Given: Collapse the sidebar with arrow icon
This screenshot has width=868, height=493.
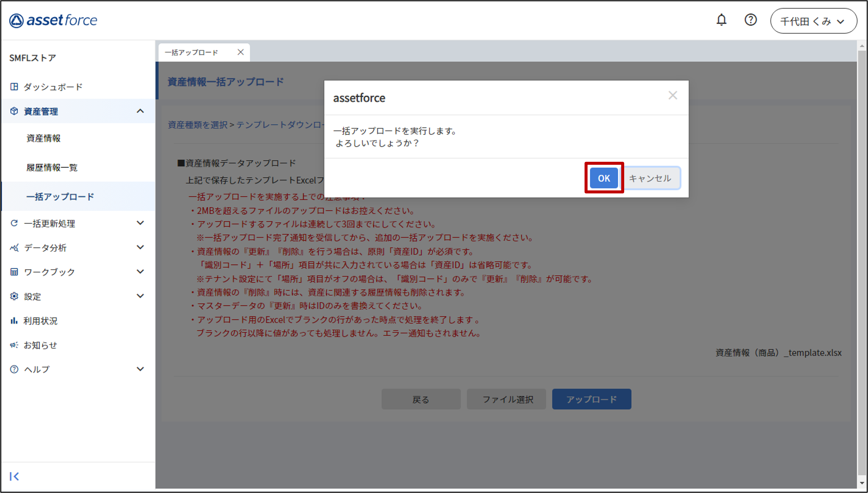Looking at the screenshot, I should [x=14, y=476].
